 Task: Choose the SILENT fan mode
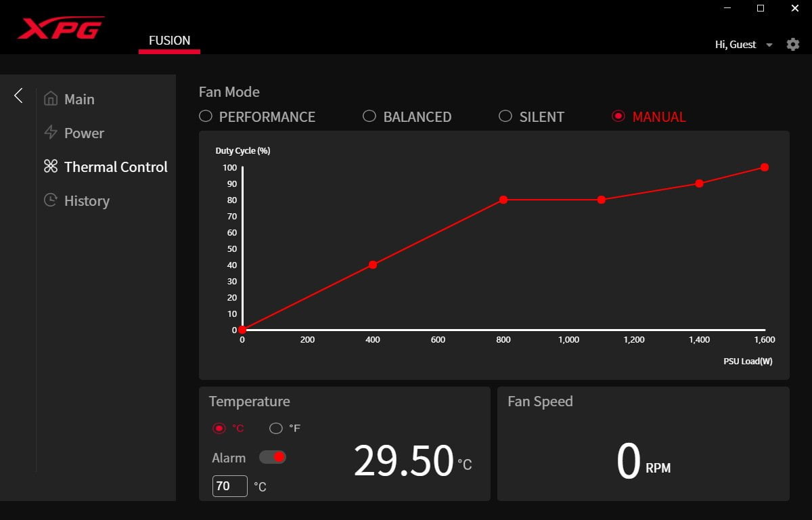pos(532,116)
